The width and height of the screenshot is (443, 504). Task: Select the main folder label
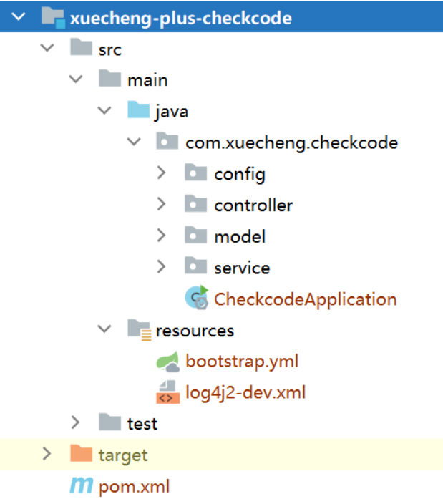click(x=147, y=79)
